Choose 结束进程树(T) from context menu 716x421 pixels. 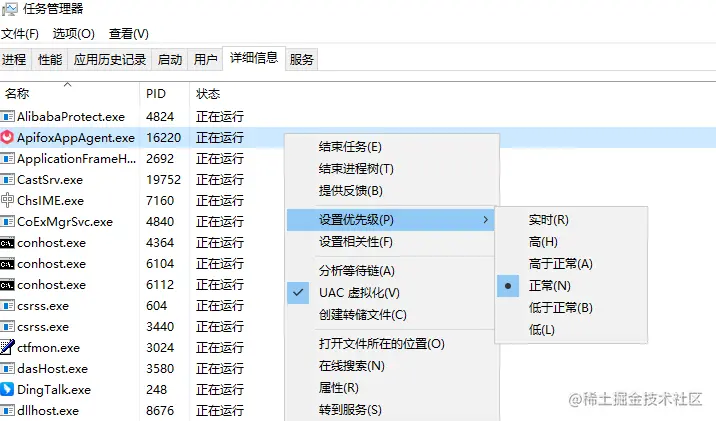(x=391, y=169)
